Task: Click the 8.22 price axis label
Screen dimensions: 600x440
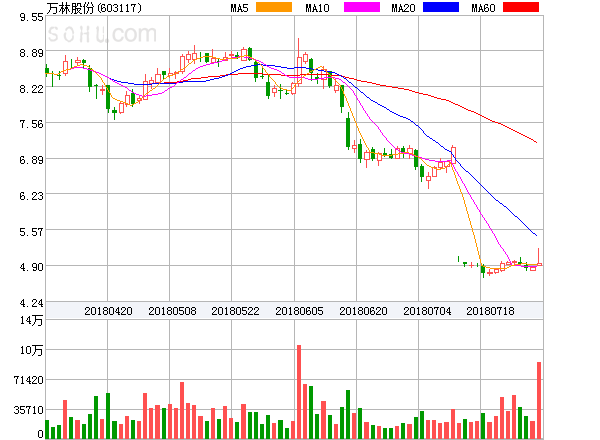Action: tap(31, 89)
